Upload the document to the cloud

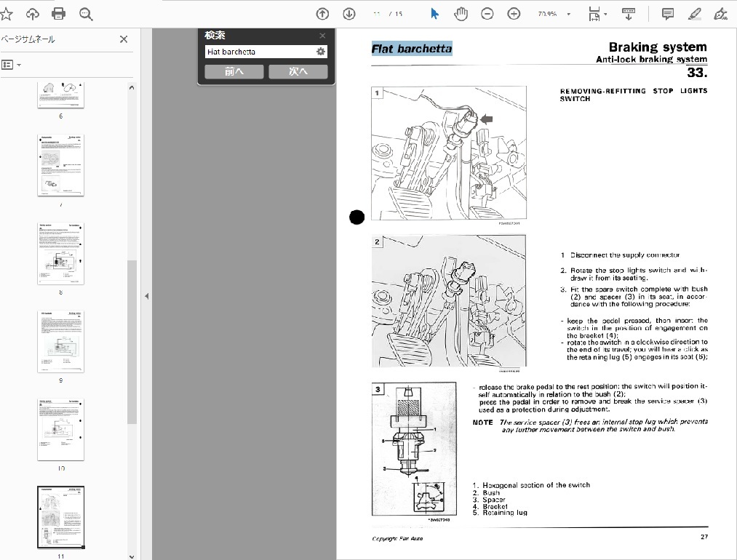point(33,14)
